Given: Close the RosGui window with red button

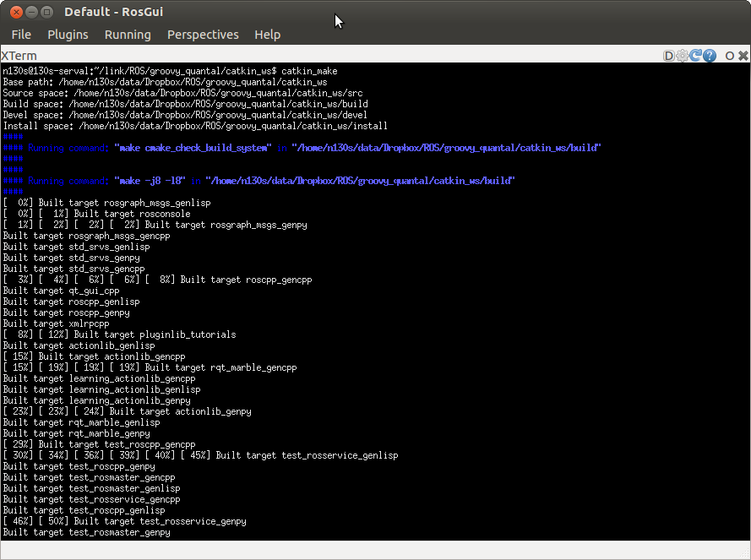Looking at the screenshot, I should tap(14, 12).
